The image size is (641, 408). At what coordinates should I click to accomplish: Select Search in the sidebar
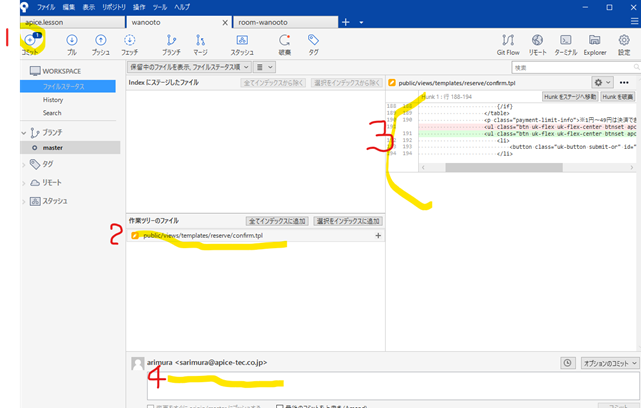(52, 113)
